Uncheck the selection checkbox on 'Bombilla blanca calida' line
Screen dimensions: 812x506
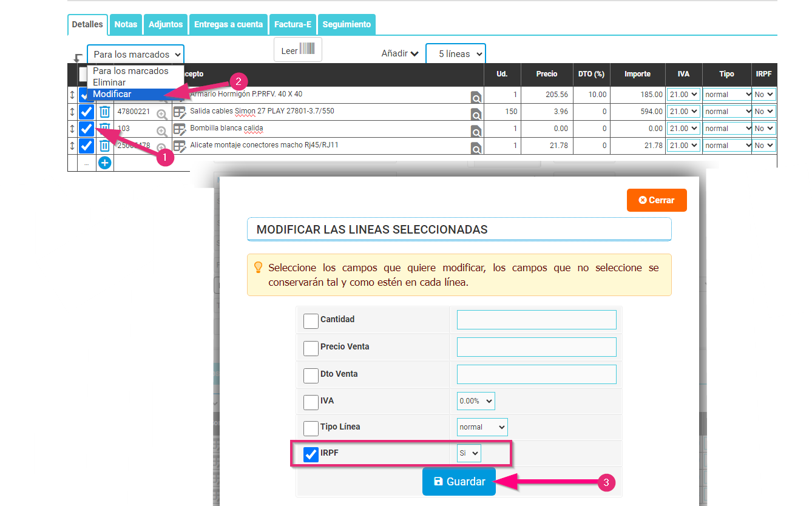tap(86, 128)
